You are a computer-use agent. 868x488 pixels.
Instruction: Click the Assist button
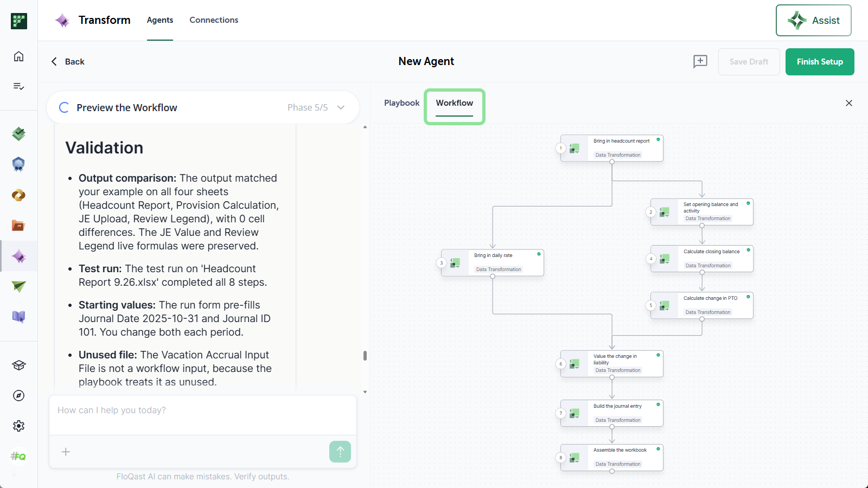(814, 21)
